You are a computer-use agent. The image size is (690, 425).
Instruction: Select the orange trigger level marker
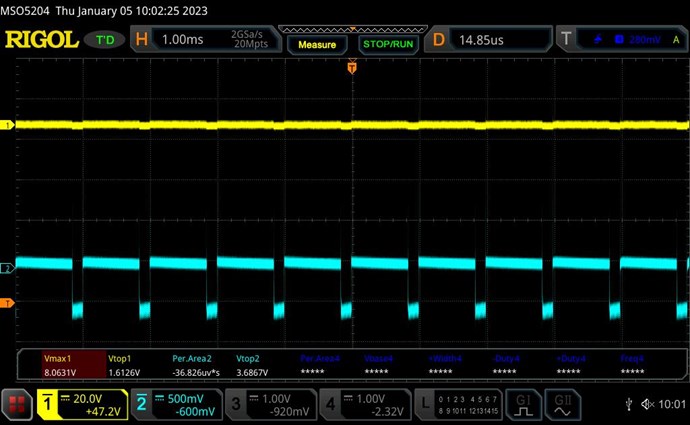click(x=7, y=303)
